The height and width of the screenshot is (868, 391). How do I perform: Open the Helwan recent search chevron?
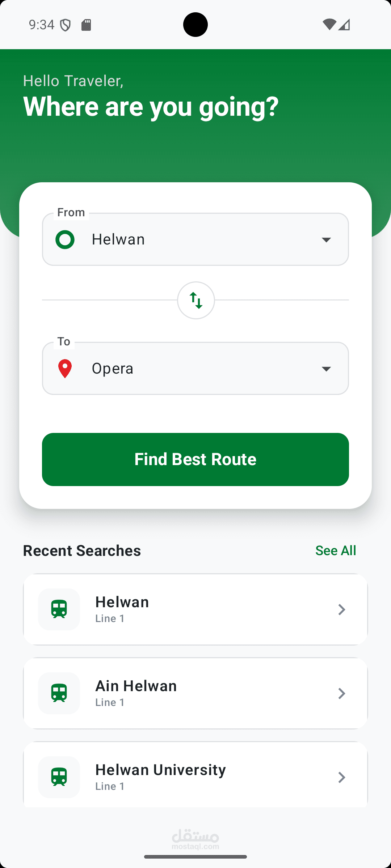coord(341,609)
